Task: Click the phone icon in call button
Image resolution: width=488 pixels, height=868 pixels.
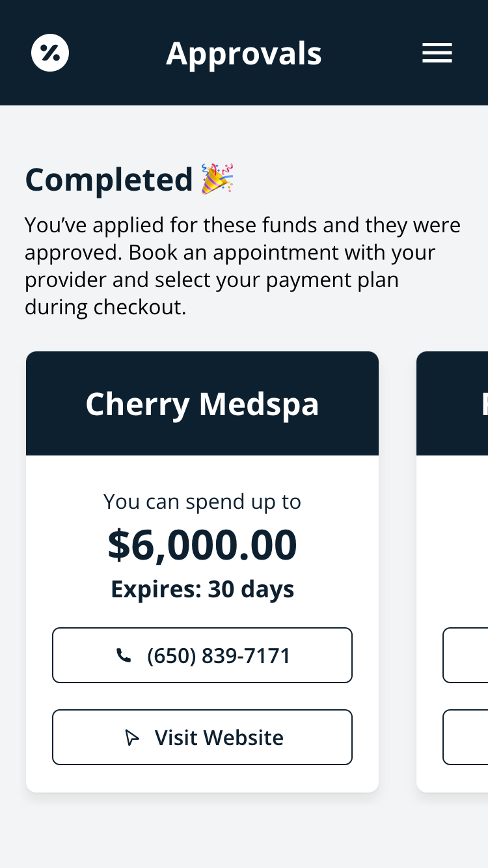Action: coord(124,656)
